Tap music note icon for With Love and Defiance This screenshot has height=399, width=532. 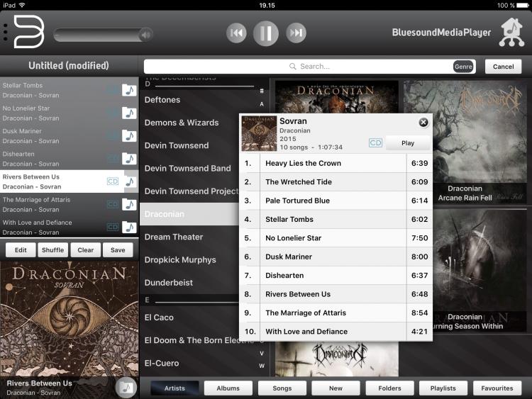129,227
